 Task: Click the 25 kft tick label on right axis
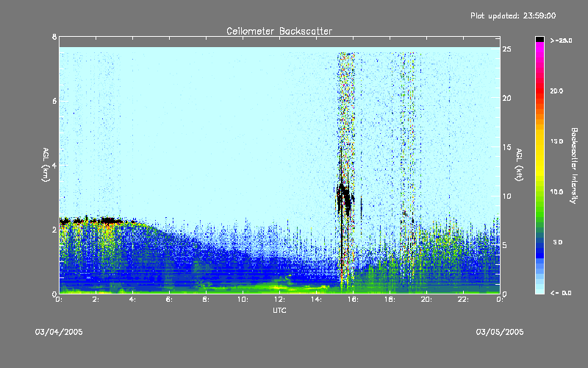tap(507, 49)
